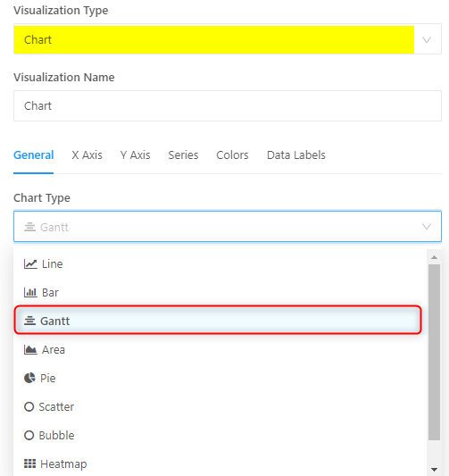The height and width of the screenshot is (476, 449).
Task: Switch to the X Axis tab
Action: [x=87, y=155]
